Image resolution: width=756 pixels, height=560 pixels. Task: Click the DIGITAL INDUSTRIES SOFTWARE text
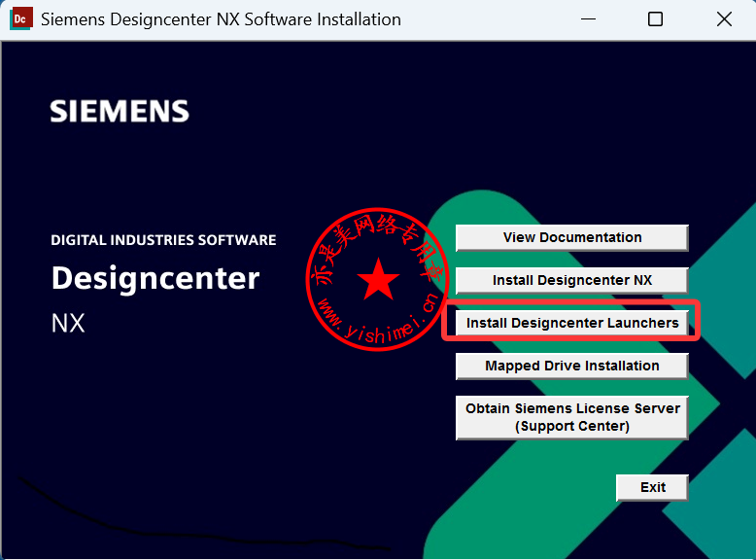coord(163,239)
